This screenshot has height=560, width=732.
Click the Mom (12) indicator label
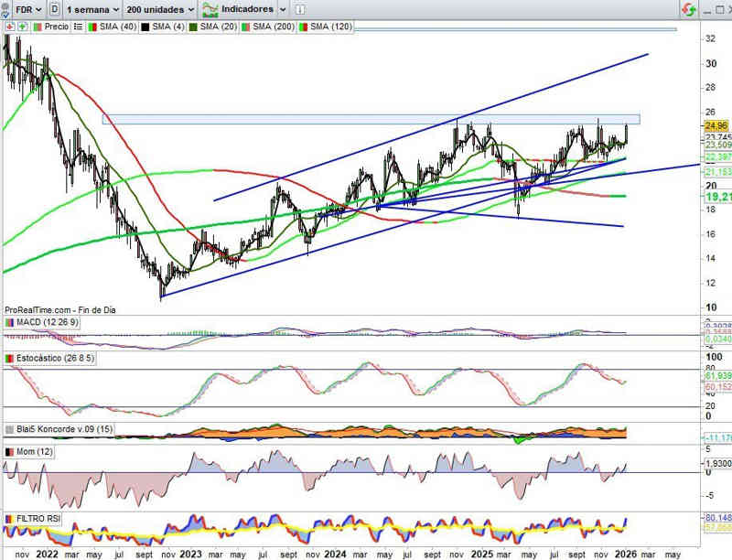coord(37,452)
